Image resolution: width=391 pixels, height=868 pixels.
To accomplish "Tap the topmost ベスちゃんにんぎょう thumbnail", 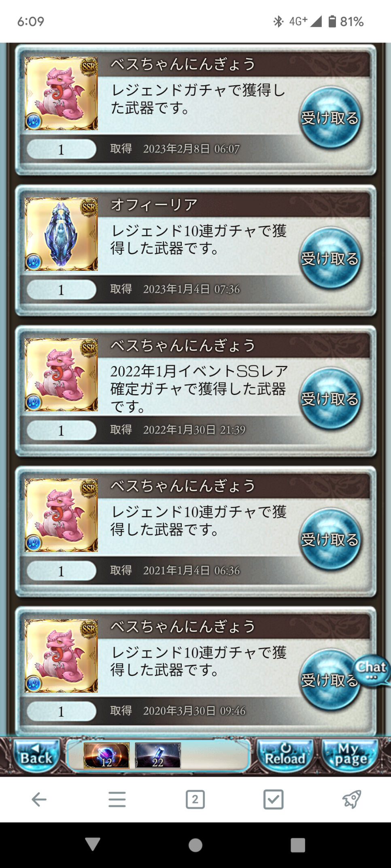I will [61, 93].
